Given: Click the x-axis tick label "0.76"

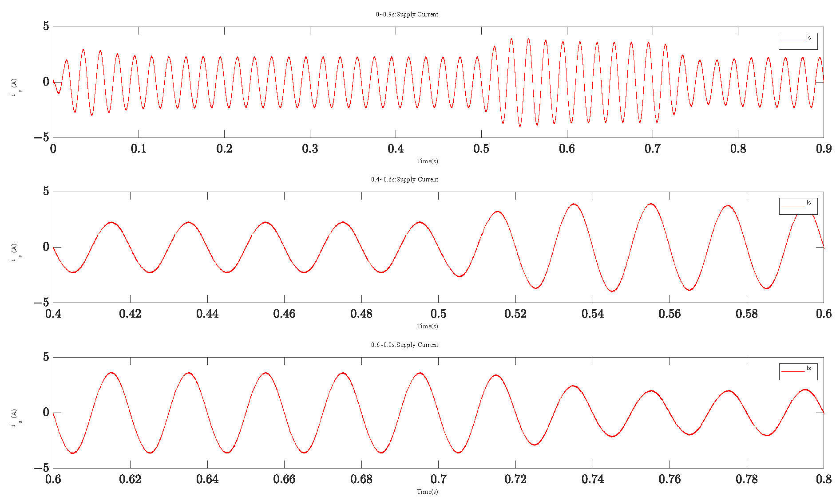Looking at the screenshot, I should point(670,479).
